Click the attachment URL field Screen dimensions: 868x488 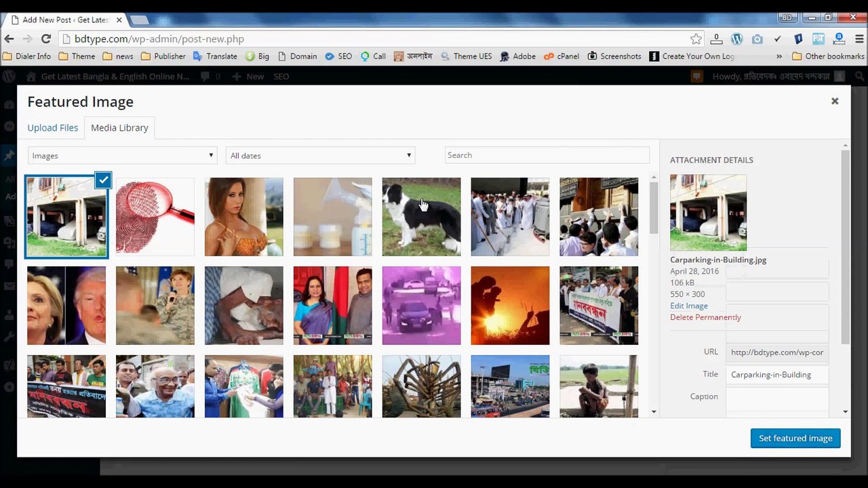(777, 352)
